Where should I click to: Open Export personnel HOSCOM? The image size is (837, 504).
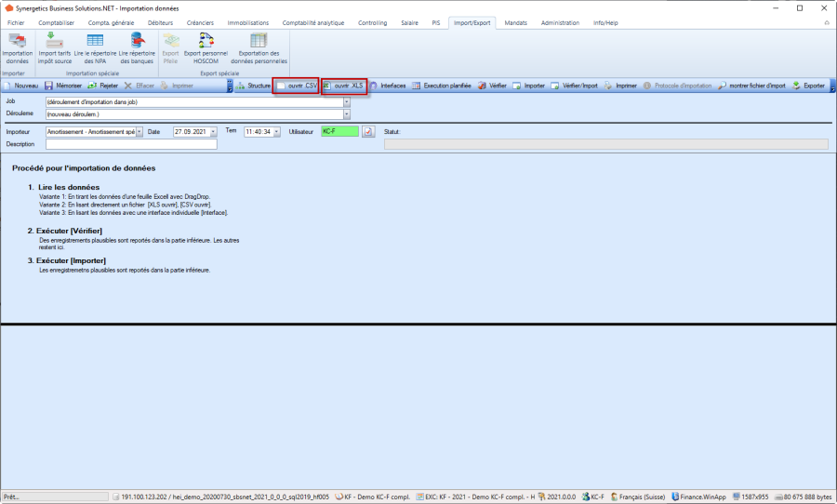click(x=206, y=47)
